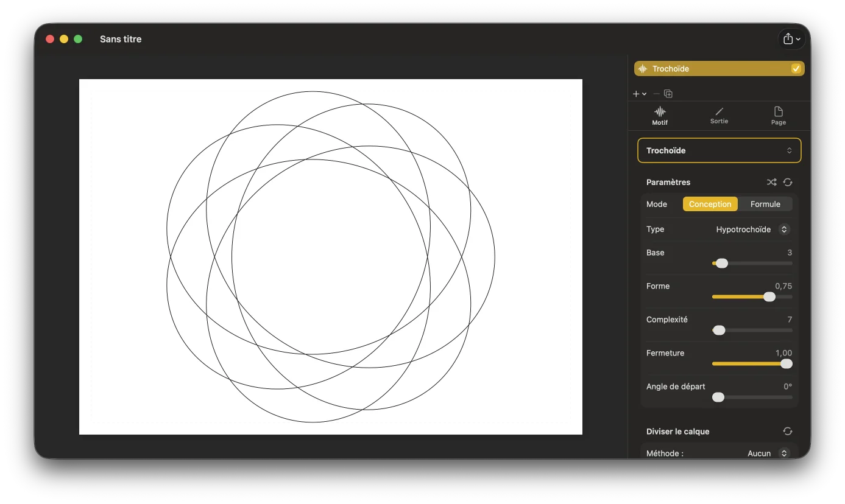
Task: Adjust the Angle de départ slider
Action: point(752,397)
